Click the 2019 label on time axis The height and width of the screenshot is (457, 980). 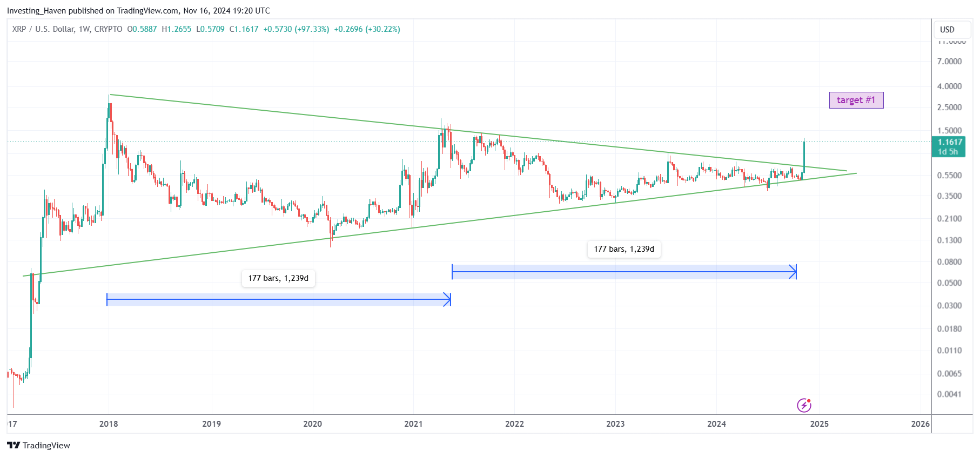[211, 424]
